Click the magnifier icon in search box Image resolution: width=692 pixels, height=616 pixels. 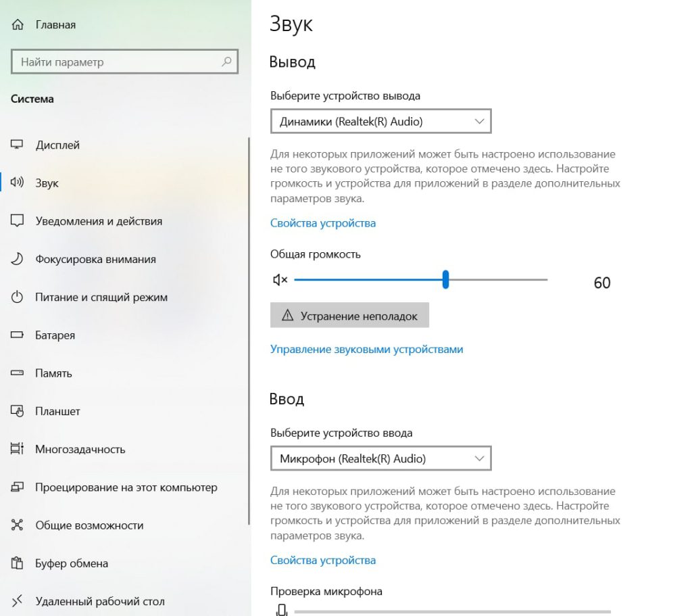tap(226, 62)
